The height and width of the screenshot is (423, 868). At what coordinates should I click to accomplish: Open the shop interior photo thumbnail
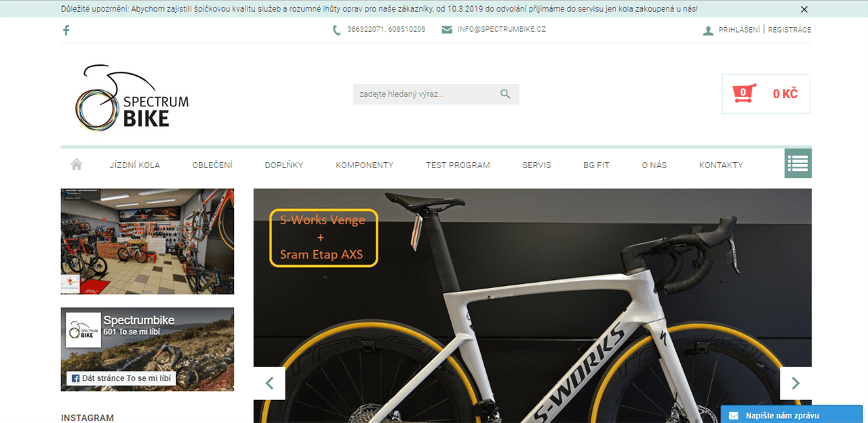coord(147,241)
